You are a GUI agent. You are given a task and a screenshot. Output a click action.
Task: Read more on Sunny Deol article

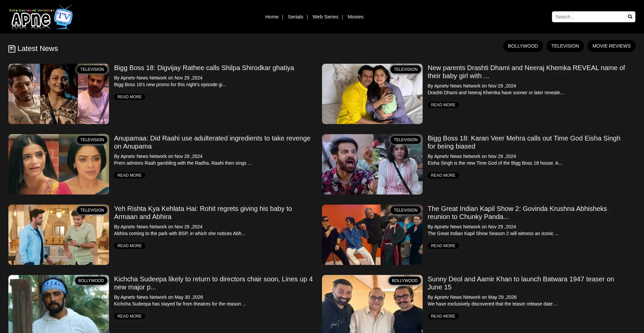point(443,316)
